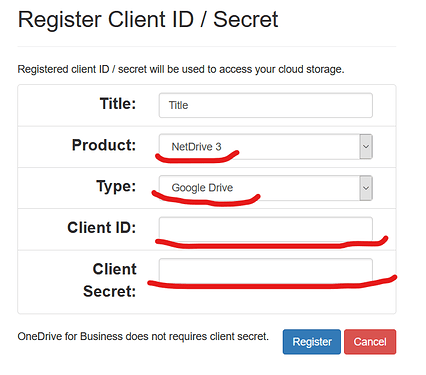Click the red underline beneath NetDrive 3
Screen dimensions: 426x375
pyautogui.click(x=197, y=157)
